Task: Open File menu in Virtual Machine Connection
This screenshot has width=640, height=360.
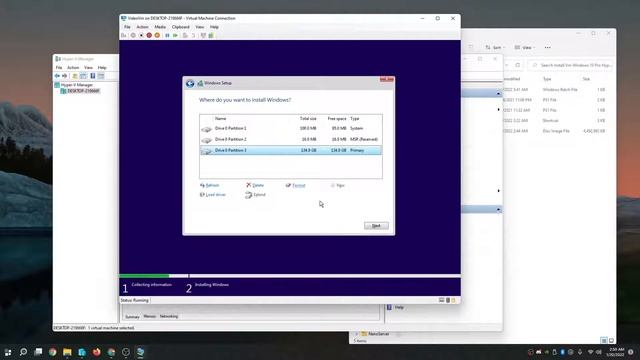Action: 127,27
